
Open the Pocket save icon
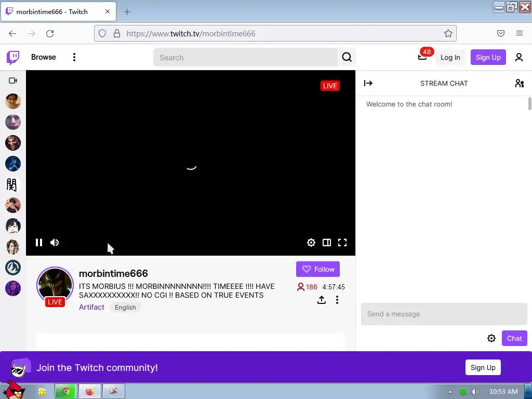[501, 33]
